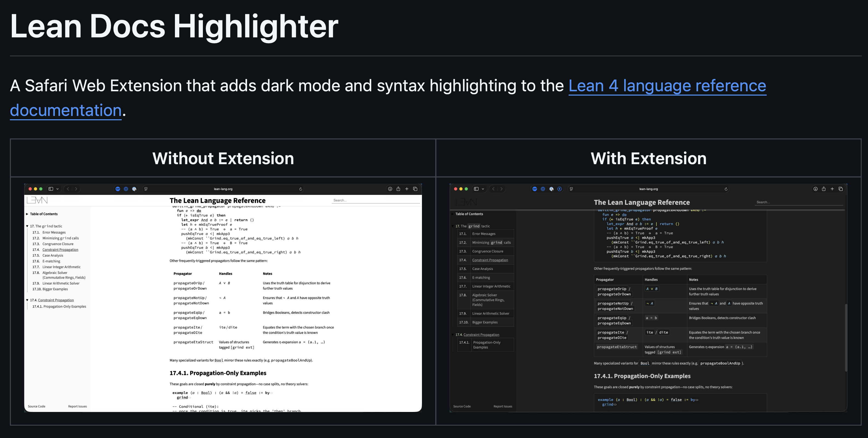
Task: Click the Search field in right window
Action: coord(799,202)
